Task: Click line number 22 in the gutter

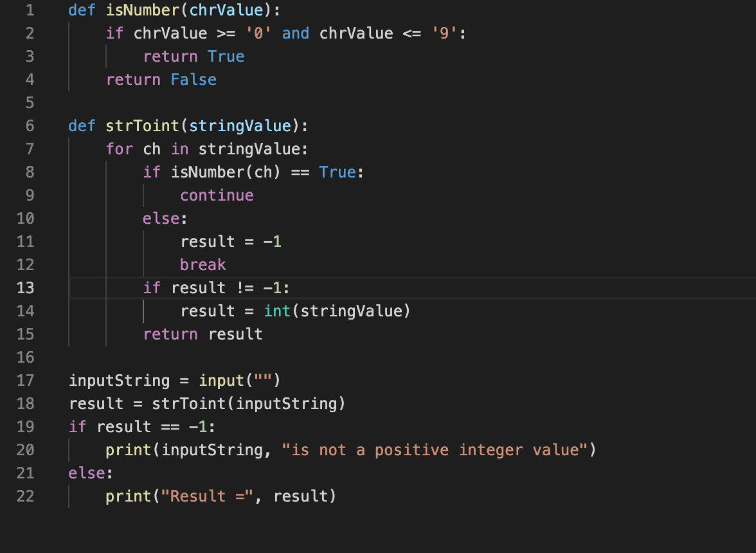Action: (x=25, y=496)
